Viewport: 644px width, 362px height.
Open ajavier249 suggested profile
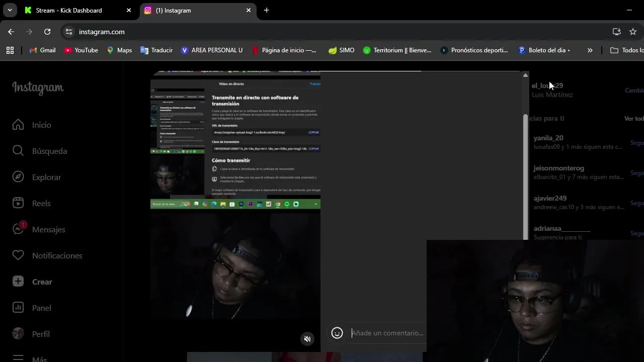pyautogui.click(x=550, y=198)
